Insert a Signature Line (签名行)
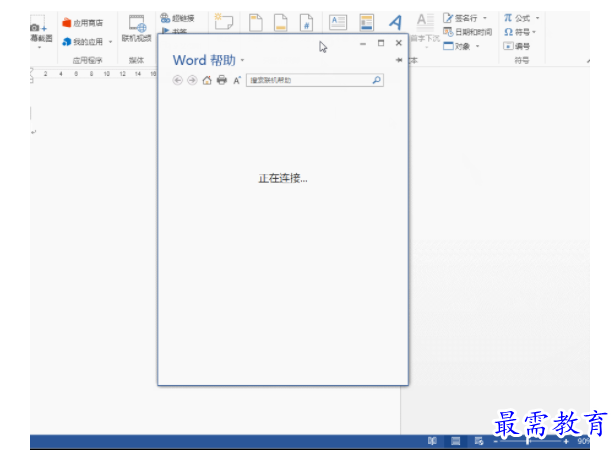The image size is (616, 455). tap(460, 18)
